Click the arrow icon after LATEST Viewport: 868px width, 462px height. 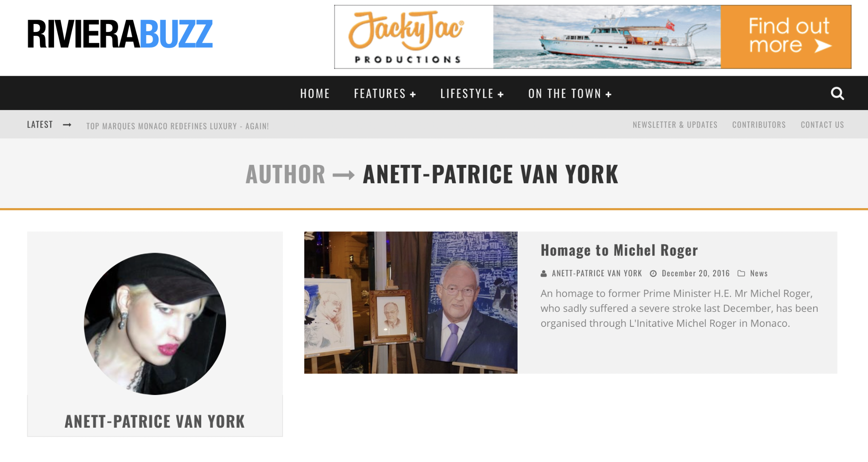[67, 125]
